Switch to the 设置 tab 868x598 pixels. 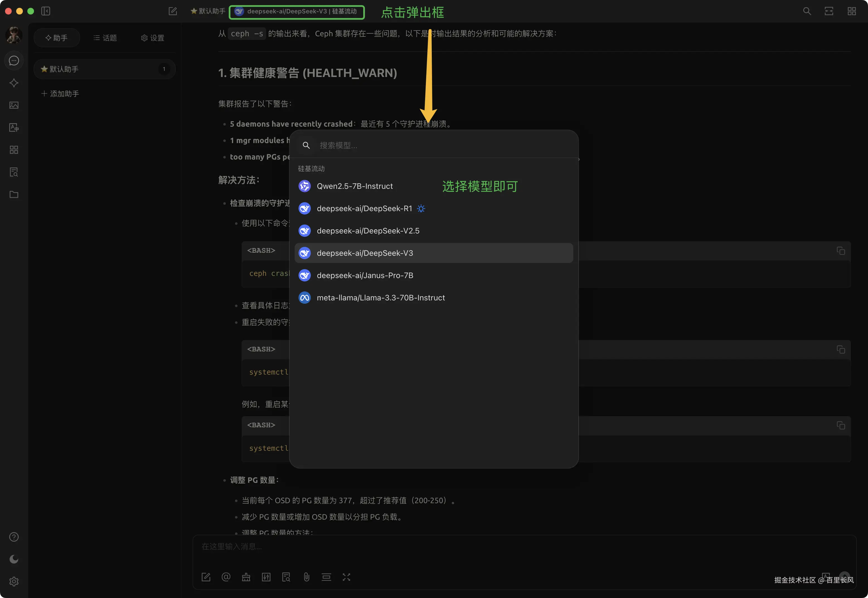[153, 38]
